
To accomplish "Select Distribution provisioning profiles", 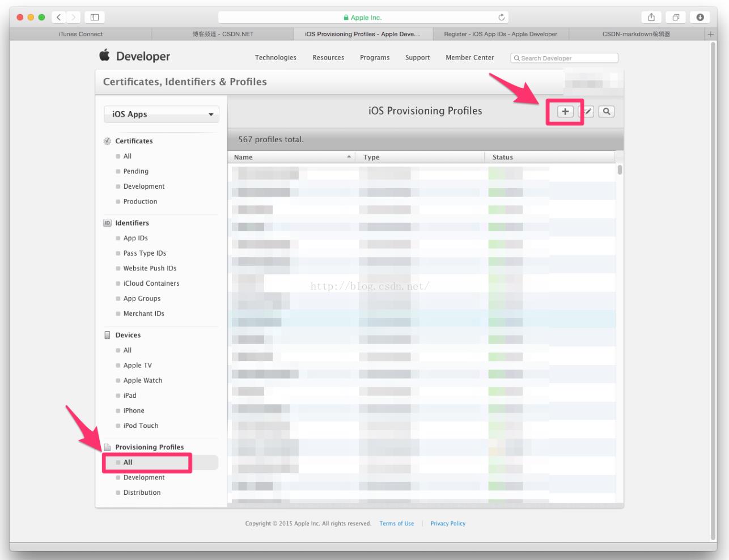I will [x=142, y=493].
